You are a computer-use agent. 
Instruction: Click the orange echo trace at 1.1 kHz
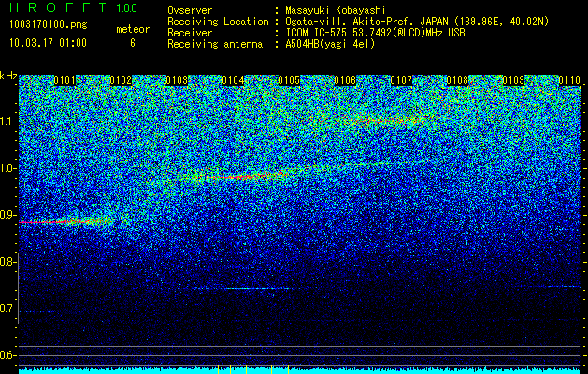tap(386, 121)
